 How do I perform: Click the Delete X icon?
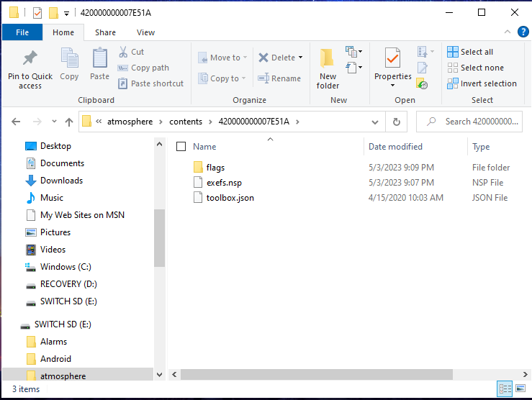point(263,58)
